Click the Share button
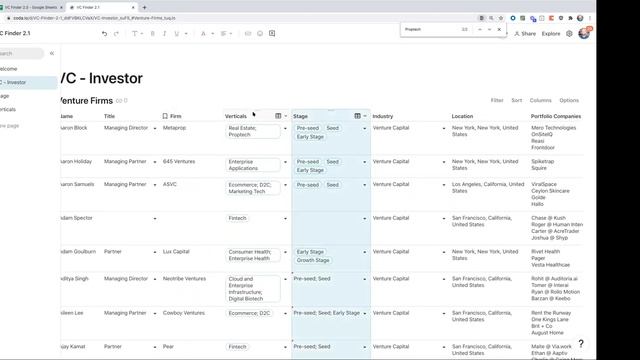This screenshot has height=360, width=640. tap(525, 34)
